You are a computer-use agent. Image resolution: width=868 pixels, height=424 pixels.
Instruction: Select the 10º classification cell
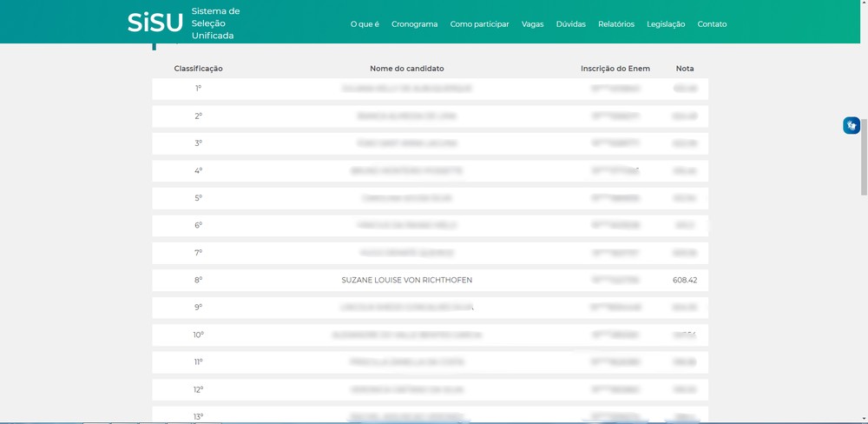(198, 335)
